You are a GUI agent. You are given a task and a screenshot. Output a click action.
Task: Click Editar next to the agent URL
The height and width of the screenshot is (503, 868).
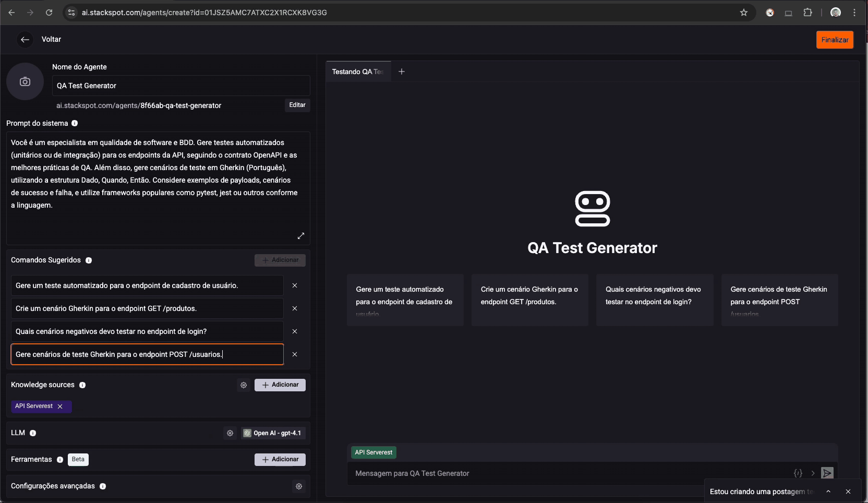pos(297,105)
